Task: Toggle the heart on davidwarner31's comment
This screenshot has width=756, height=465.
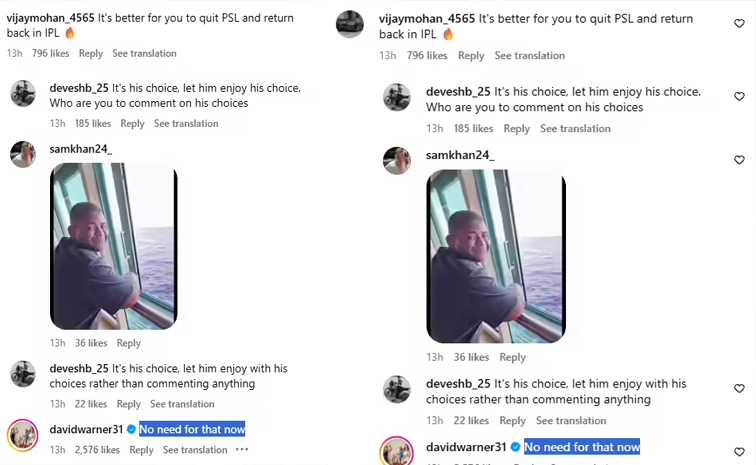Action: (x=739, y=449)
